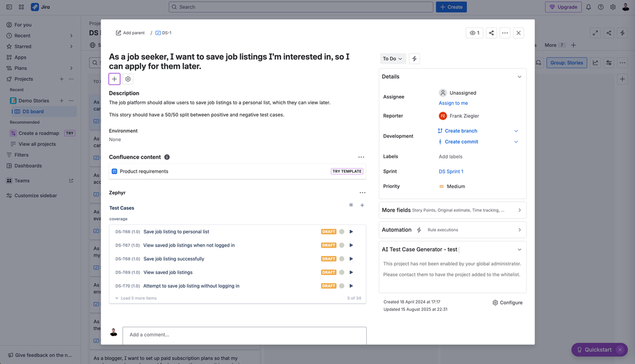This screenshot has width=635, height=364.
Task: Click status circle for DS-T66
Action: point(341,232)
